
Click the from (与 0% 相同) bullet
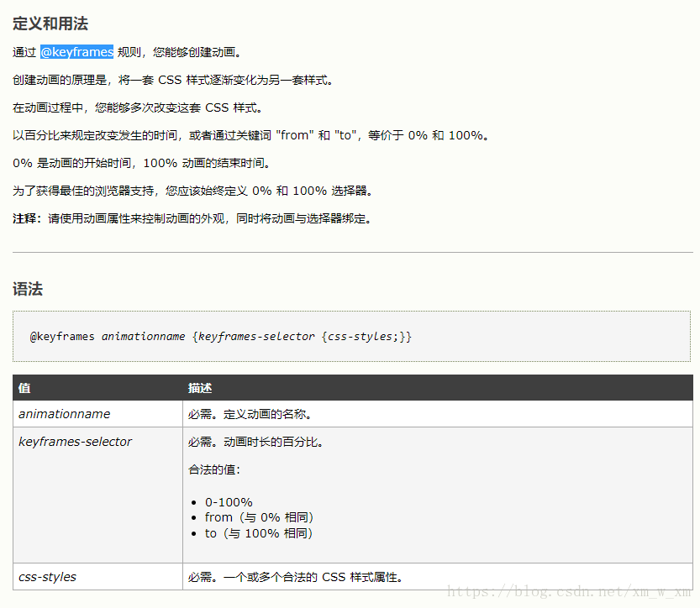(259, 517)
